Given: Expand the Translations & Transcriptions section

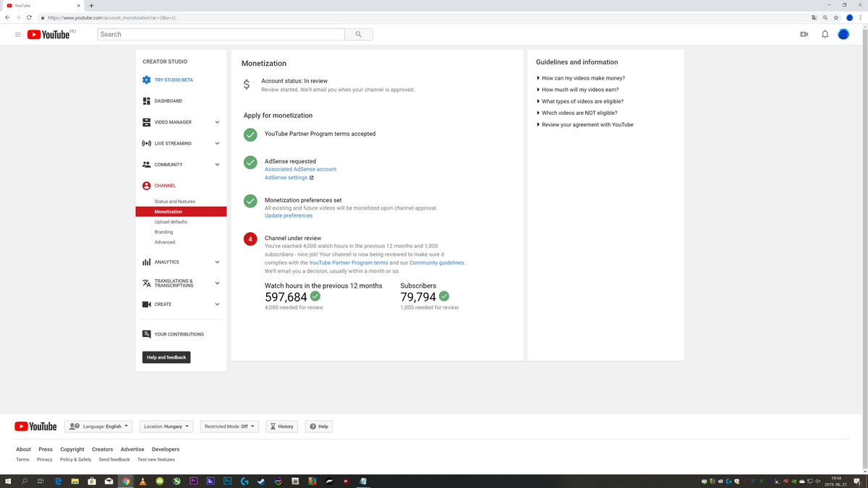Looking at the screenshot, I should (217, 283).
